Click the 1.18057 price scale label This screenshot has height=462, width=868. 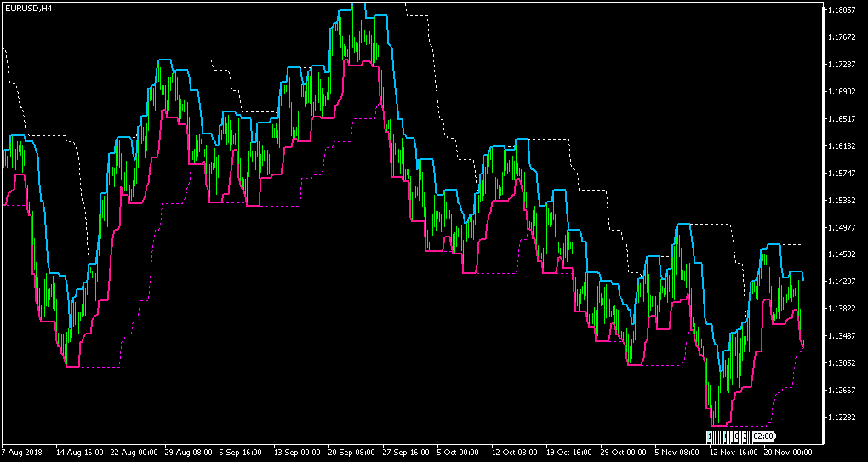[x=843, y=10]
